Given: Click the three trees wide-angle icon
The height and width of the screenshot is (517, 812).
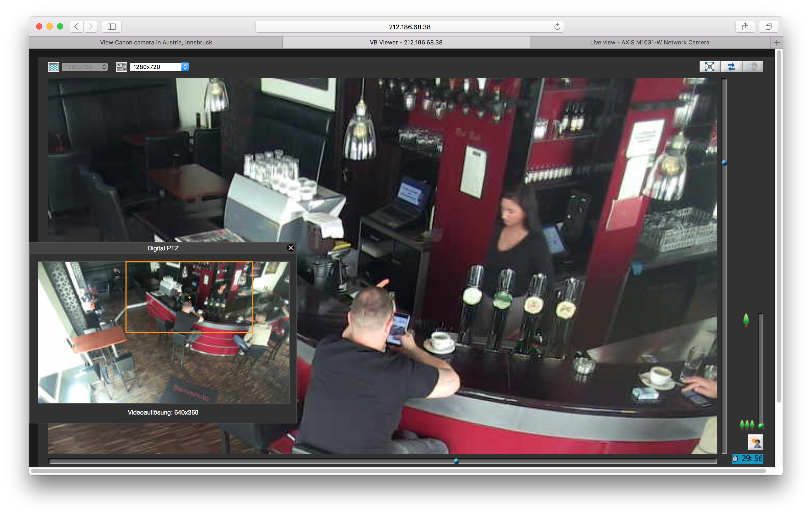Looking at the screenshot, I should pyautogui.click(x=747, y=425).
